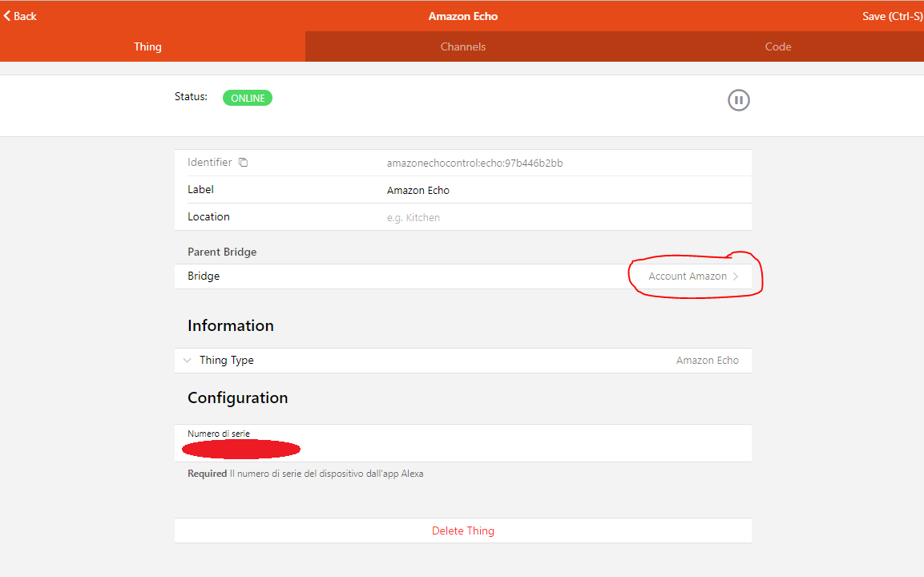This screenshot has width=924, height=577.
Task: Click the Numero di serie input field
Action: click(x=462, y=448)
